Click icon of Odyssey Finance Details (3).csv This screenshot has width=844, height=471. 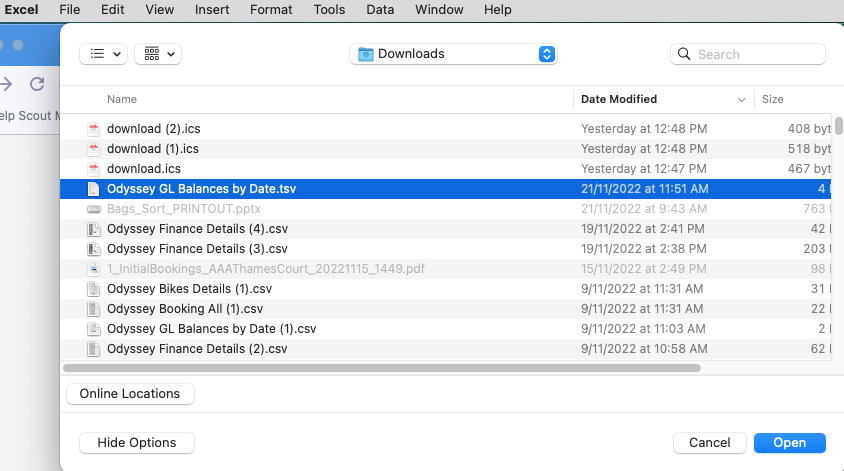tap(94, 249)
